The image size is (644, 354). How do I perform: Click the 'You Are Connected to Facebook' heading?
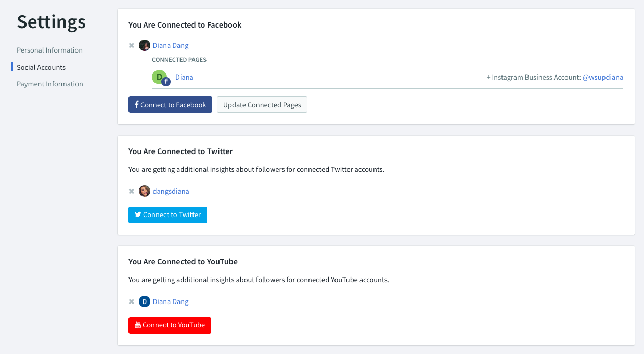tap(185, 24)
